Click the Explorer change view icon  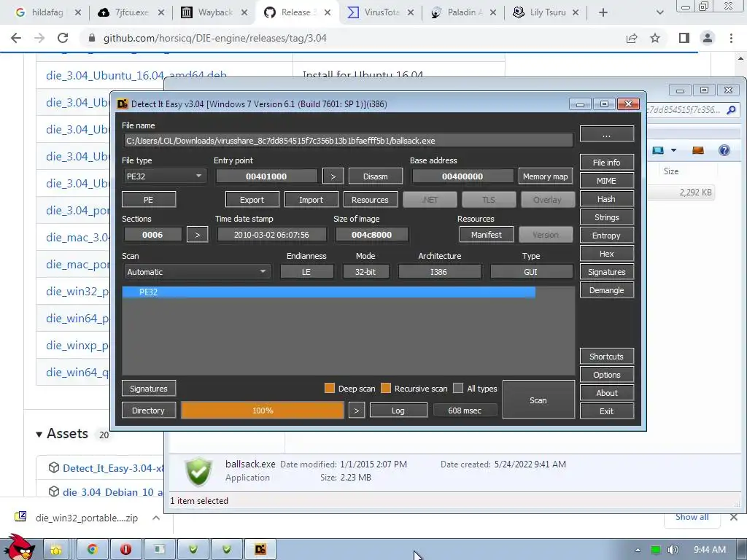coord(658,150)
